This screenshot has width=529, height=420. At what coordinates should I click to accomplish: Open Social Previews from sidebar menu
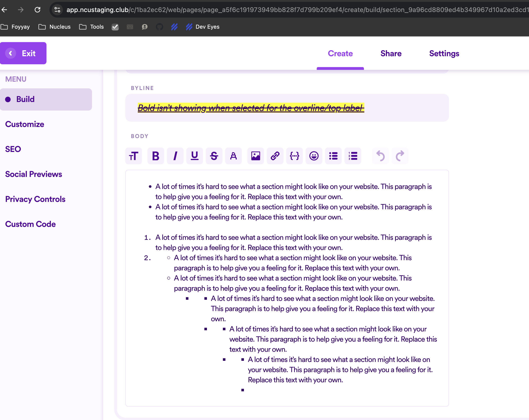click(x=34, y=174)
